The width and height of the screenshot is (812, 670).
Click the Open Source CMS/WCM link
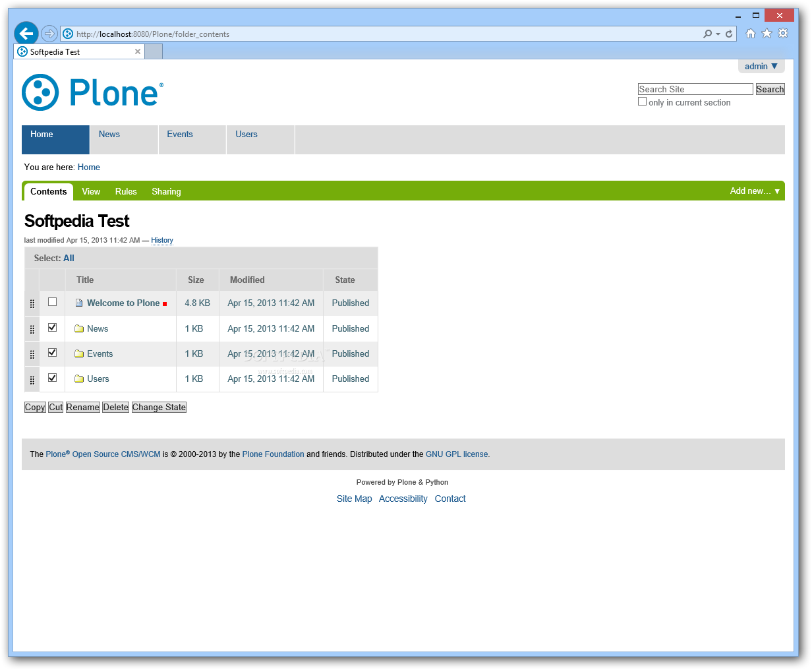[117, 454]
